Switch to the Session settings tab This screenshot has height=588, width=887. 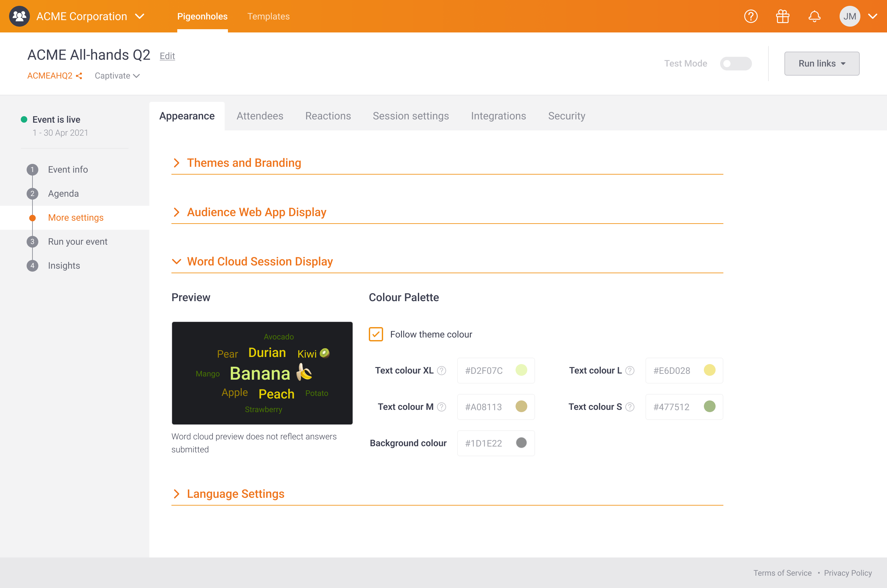(x=410, y=116)
